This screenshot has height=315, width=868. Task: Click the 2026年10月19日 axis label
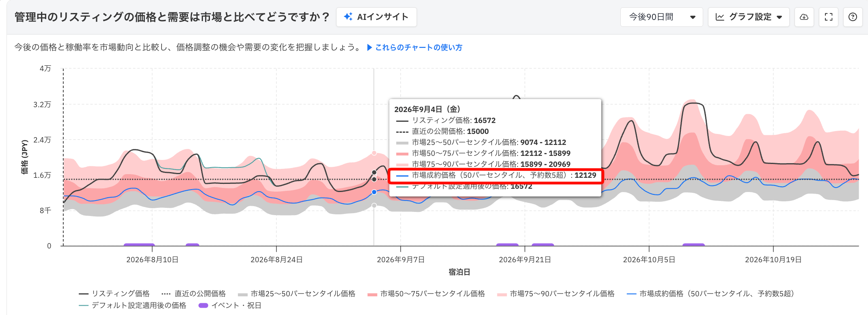tap(773, 260)
